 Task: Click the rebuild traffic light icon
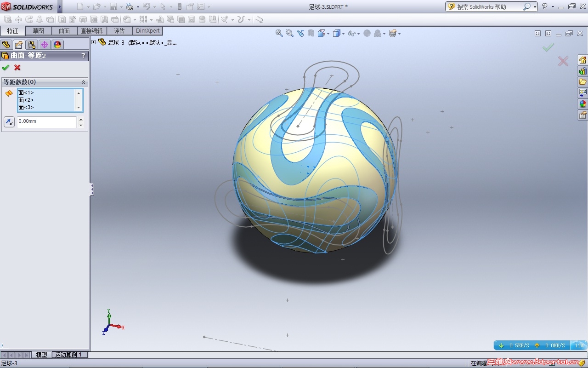point(179,6)
